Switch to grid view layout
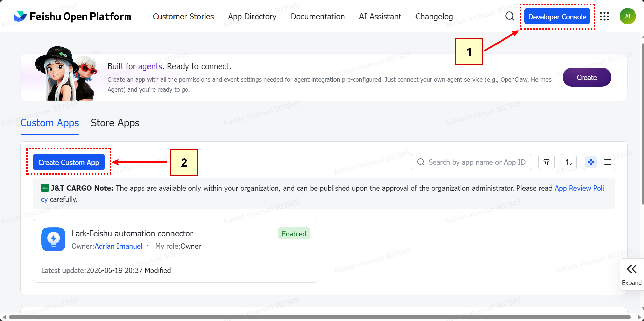 pos(591,162)
